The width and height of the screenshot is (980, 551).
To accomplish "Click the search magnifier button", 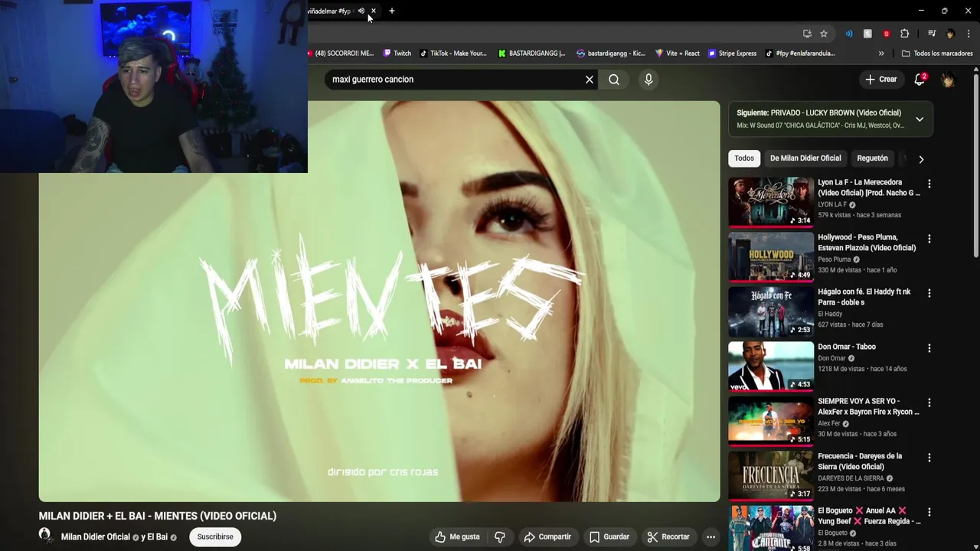I will (614, 80).
